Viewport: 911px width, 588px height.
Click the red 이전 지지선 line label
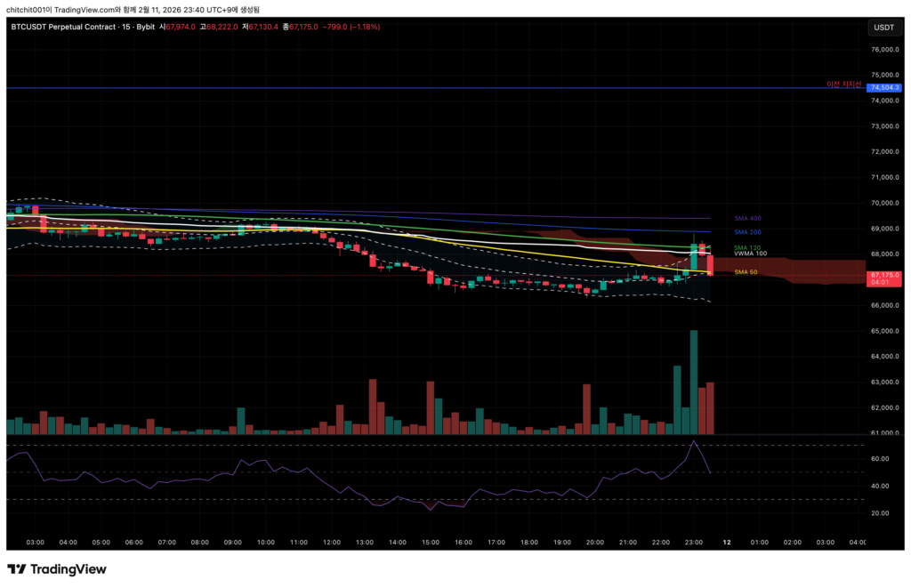pos(844,85)
